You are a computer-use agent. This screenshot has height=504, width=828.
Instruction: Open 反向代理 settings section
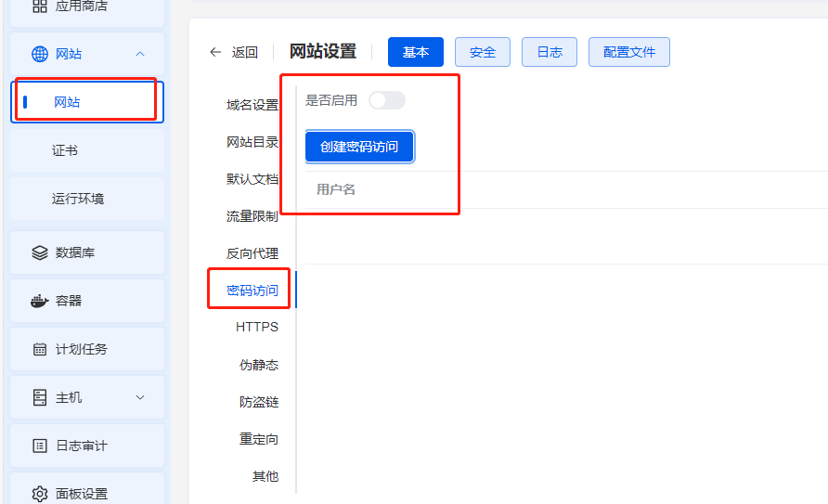click(252, 253)
